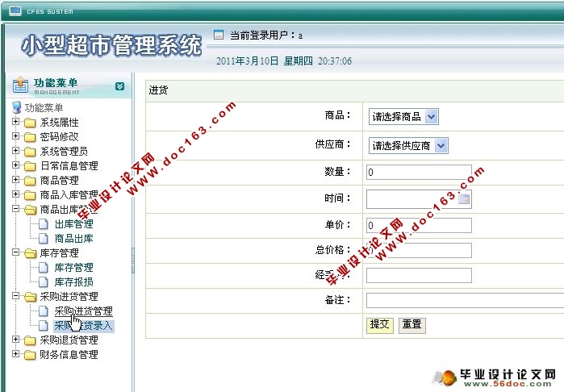
Task: Submit the form with 提交 button
Action: tap(379, 325)
